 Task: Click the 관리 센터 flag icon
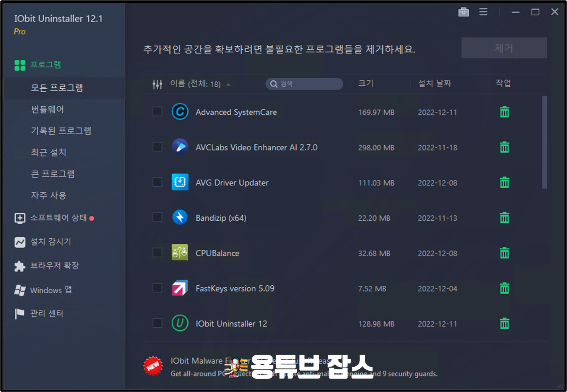(x=19, y=314)
